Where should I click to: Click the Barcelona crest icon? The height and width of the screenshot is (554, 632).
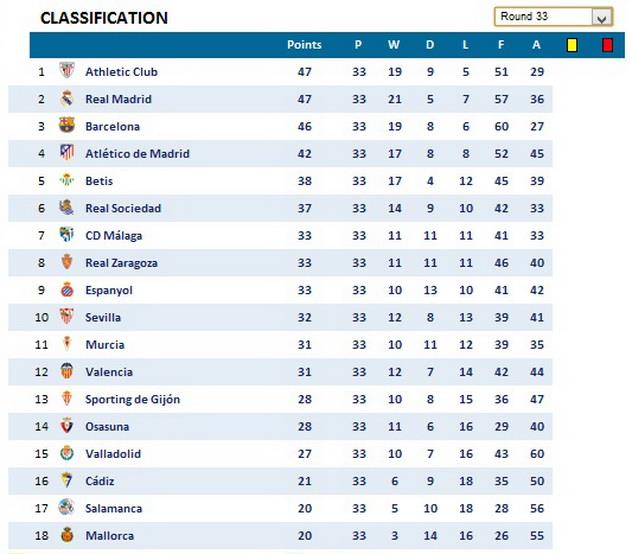(x=67, y=126)
